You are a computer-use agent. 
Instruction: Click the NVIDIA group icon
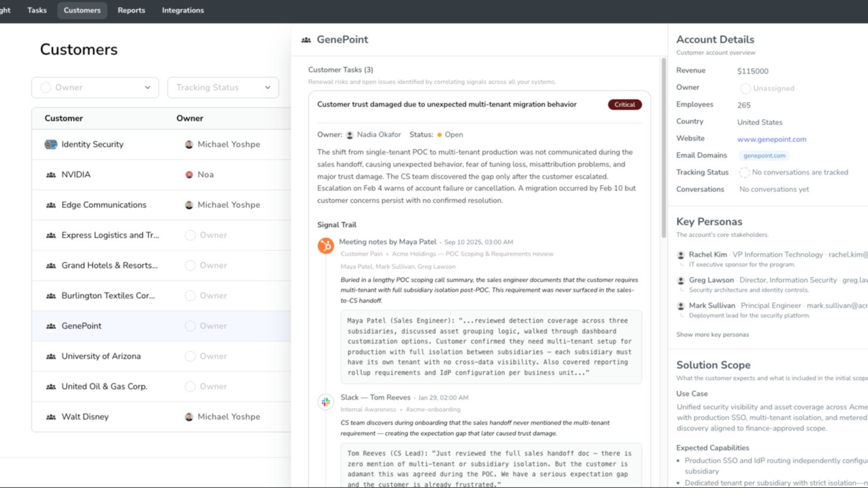(x=51, y=175)
